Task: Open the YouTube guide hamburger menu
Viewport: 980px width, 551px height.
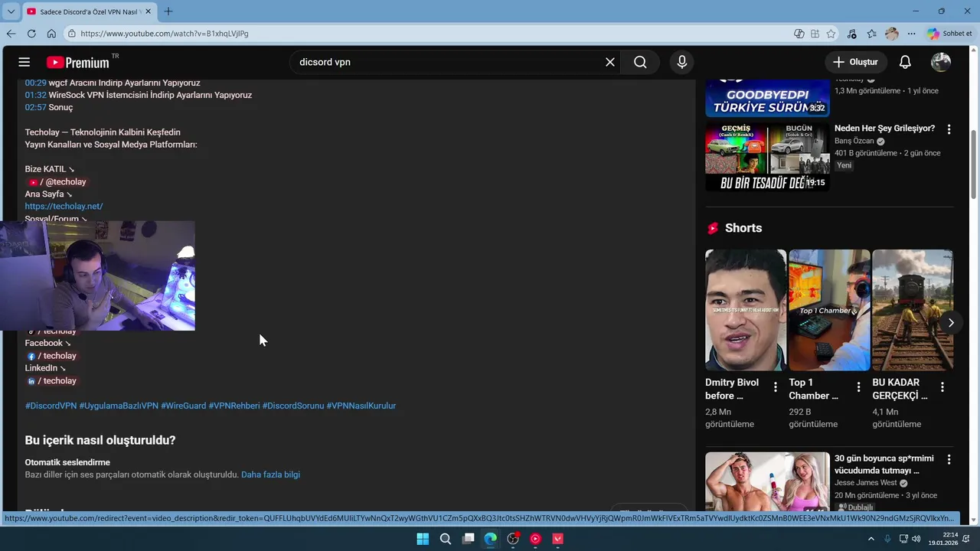Action: tap(24, 62)
